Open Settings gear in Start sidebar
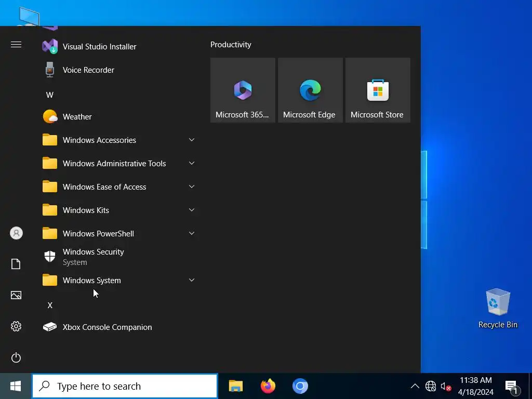532x399 pixels. pyautogui.click(x=16, y=326)
